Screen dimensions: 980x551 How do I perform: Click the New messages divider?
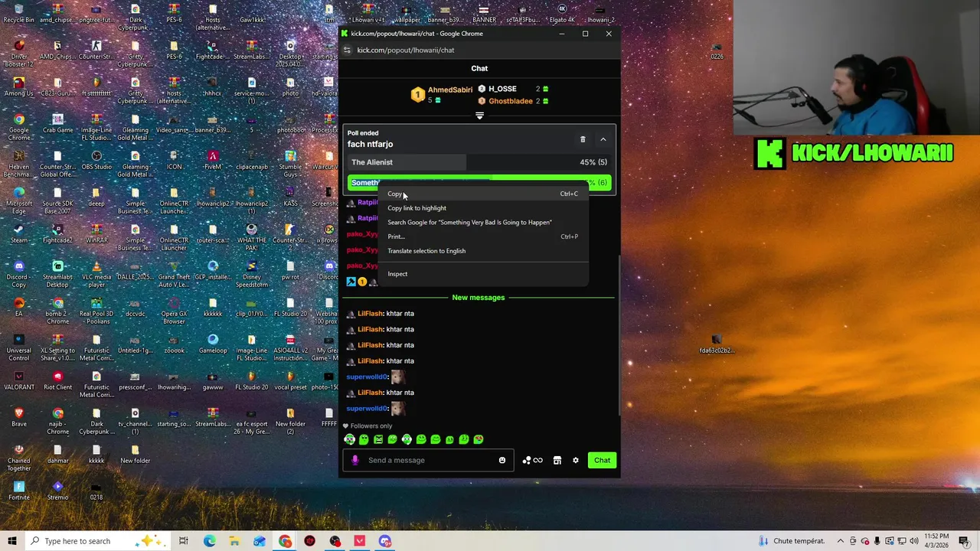[479, 297]
